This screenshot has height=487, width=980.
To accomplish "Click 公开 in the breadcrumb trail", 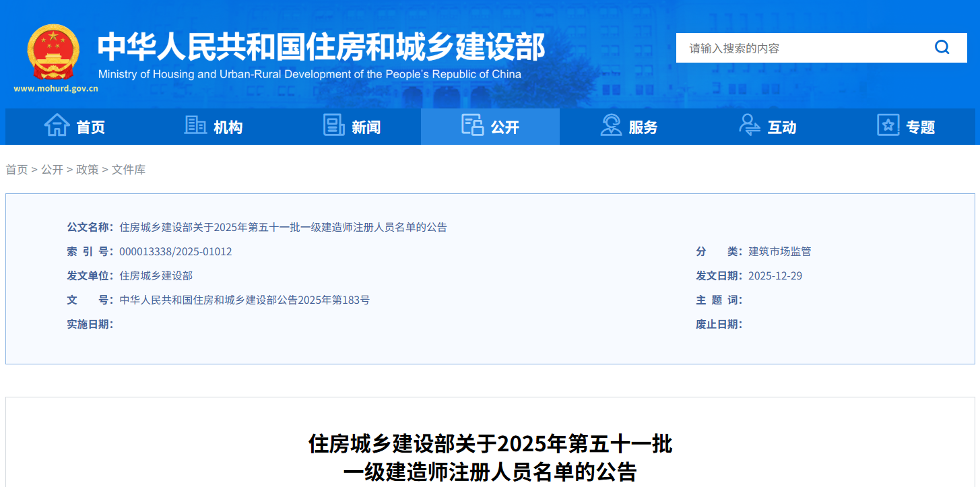I will click(x=52, y=170).
